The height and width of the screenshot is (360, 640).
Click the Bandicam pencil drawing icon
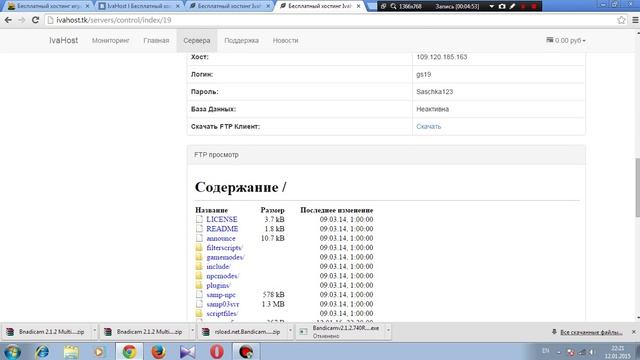[512, 6]
